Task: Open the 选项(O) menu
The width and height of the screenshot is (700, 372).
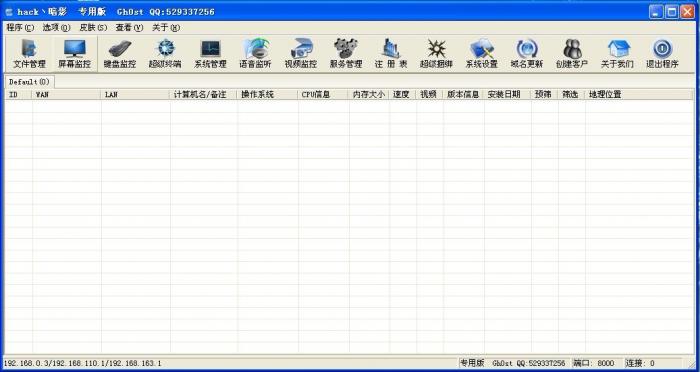Action: [x=57, y=28]
